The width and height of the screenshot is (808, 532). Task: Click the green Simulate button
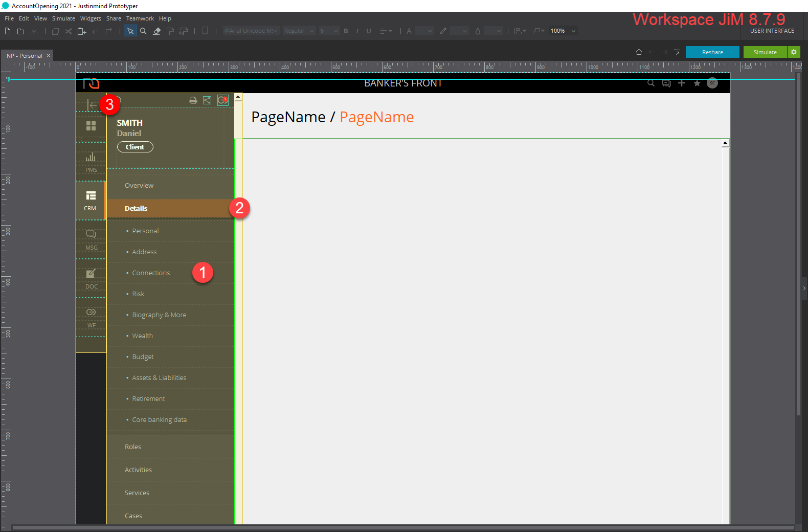(765, 52)
